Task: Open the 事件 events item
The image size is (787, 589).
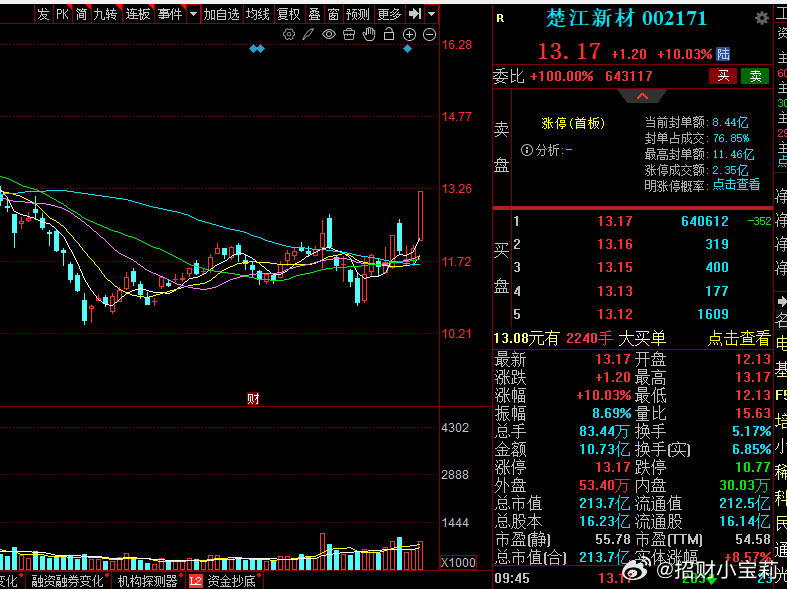Action: tap(170, 14)
